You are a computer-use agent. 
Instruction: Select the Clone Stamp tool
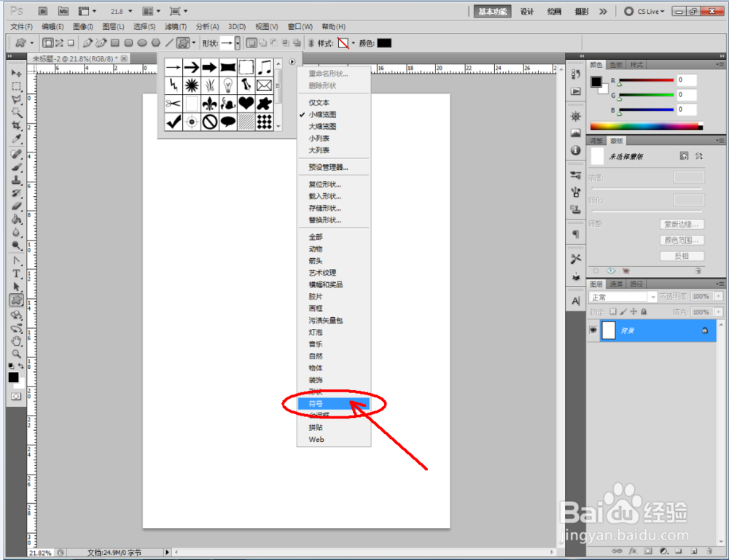[x=16, y=180]
